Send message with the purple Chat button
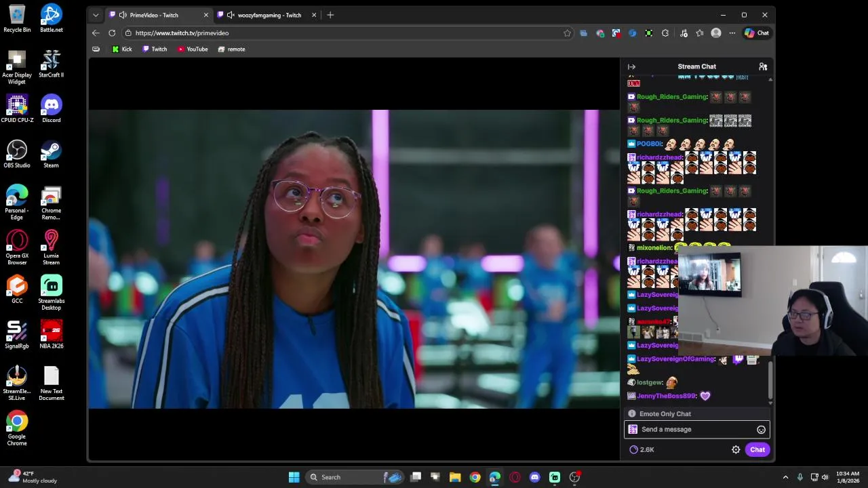 pyautogui.click(x=757, y=449)
